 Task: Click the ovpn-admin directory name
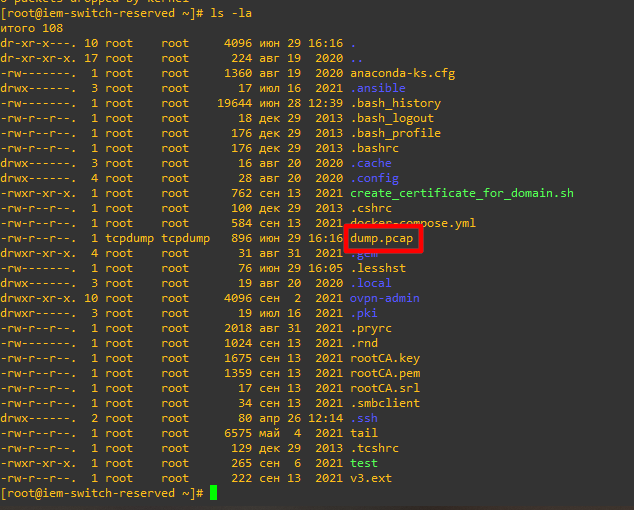[x=385, y=298]
